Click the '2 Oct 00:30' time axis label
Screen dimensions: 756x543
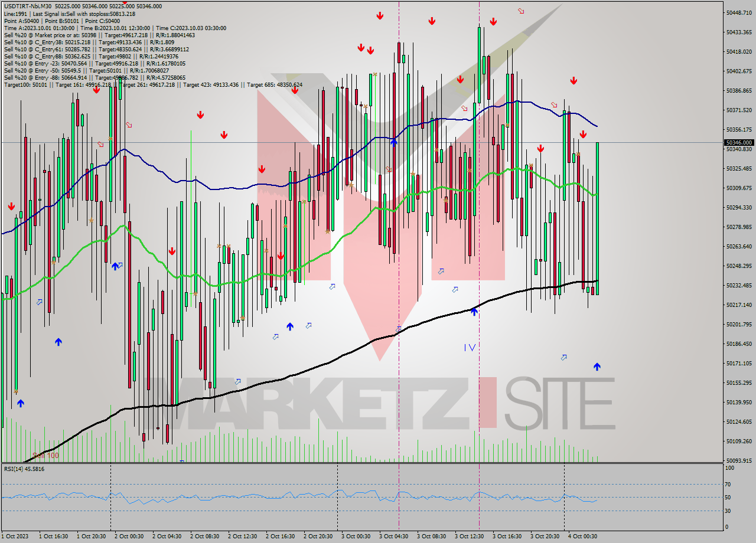click(129, 537)
